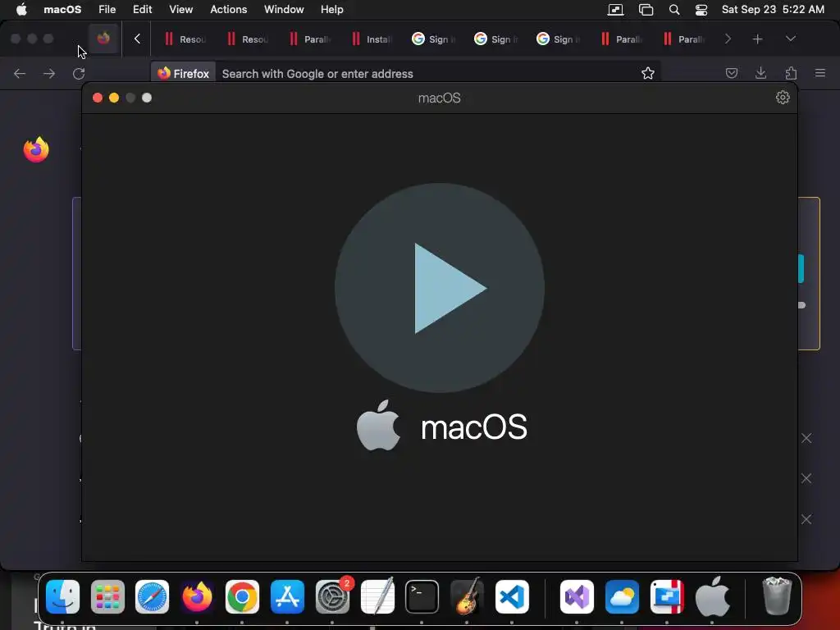Bookmark this page with star icon
The width and height of the screenshot is (840, 630).
point(648,73)
